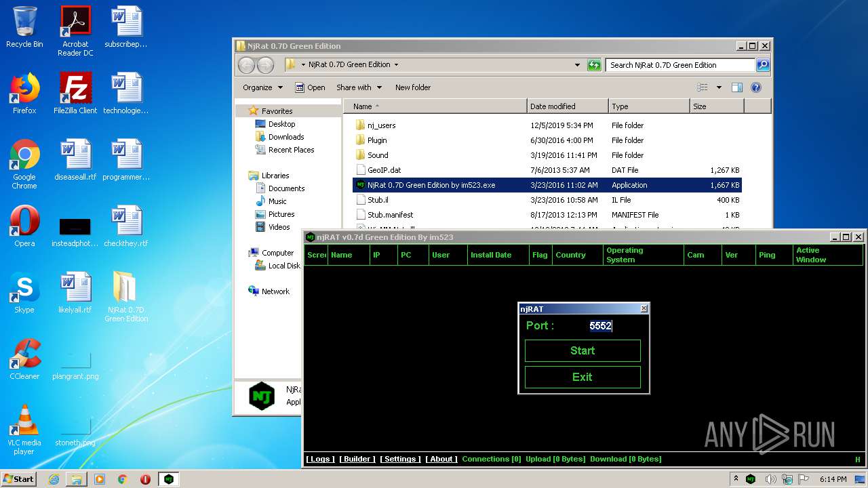Open the Organize dropdown menu
The width and height of the screenshot is (868, 488).
tap(262, 87)
